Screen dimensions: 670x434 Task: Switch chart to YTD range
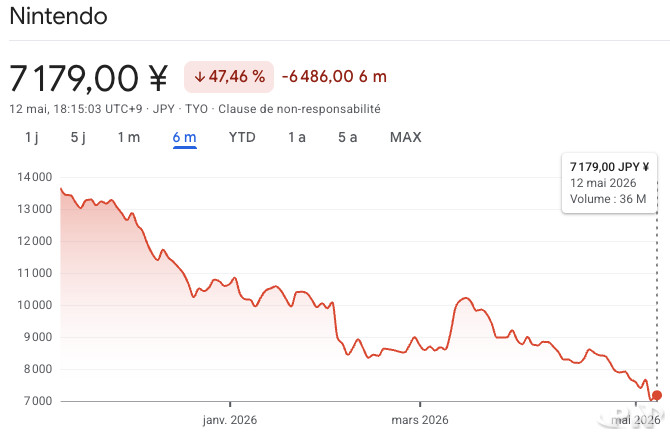tap(242, 138)
